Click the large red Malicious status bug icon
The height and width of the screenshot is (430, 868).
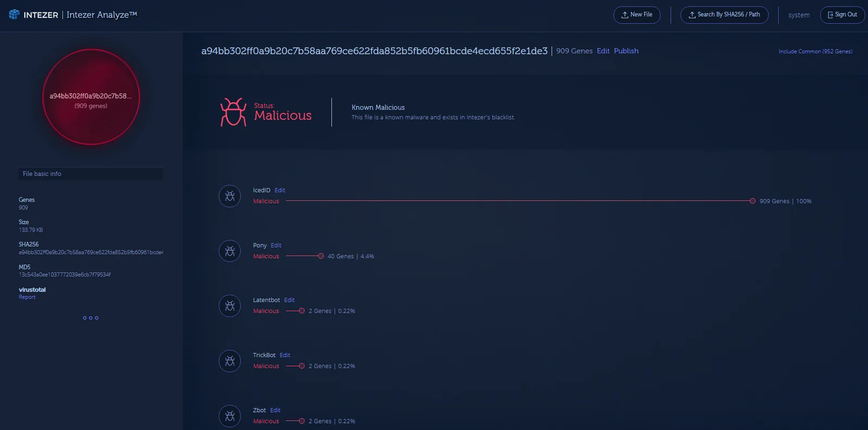pyautogui.click(x=233, y=112)
